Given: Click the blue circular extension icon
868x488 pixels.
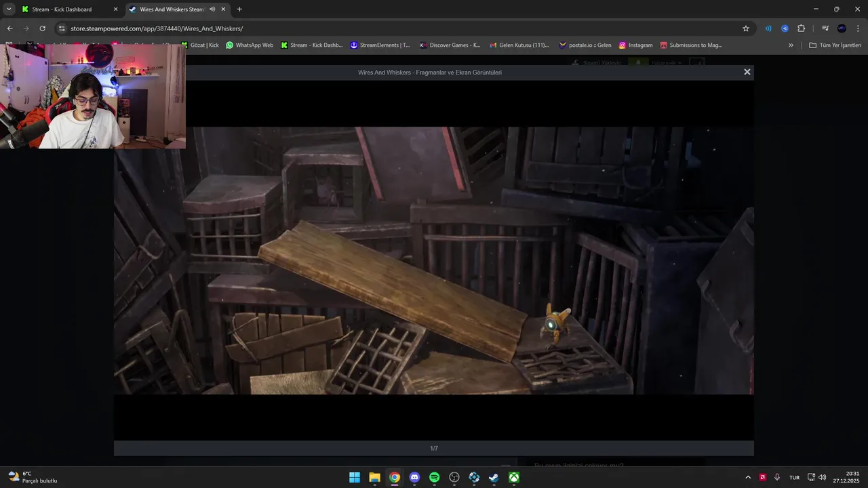Looking at the screenshot, I should pyautogui.click(x=785, y=28).
